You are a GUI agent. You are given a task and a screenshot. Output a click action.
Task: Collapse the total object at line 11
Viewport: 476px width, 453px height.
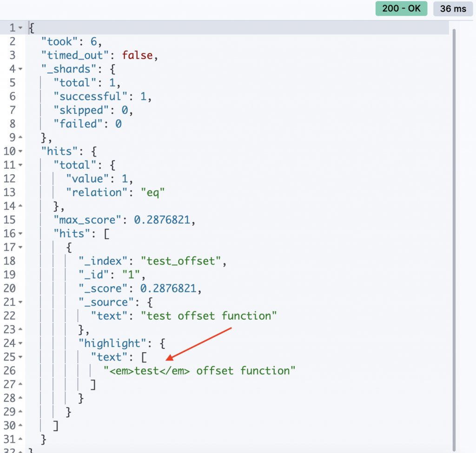[x=20, y=165]
